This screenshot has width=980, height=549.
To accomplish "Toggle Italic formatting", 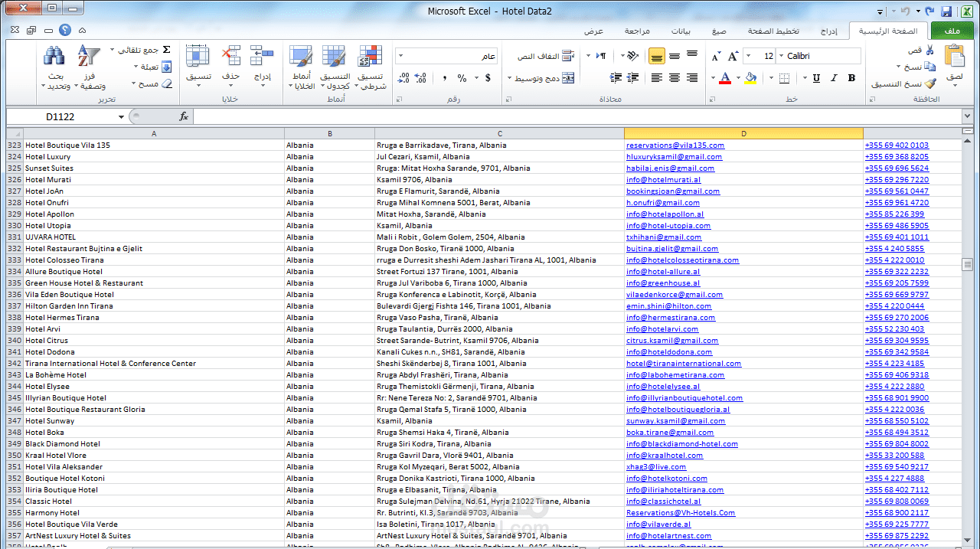I will [x=834, y=78].
